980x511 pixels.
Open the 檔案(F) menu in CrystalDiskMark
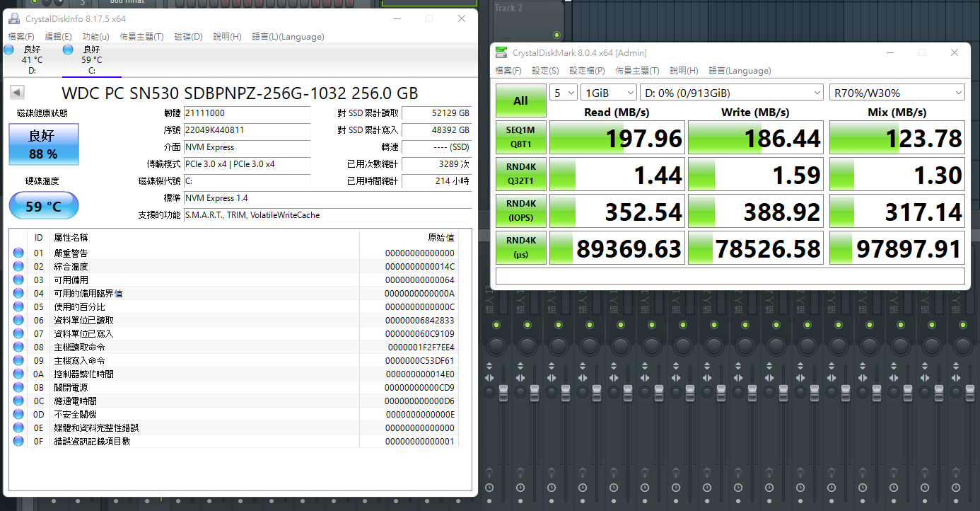508,71
